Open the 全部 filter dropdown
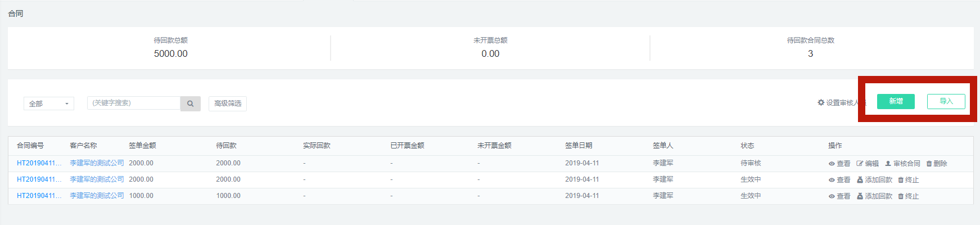 click(49, 103)
